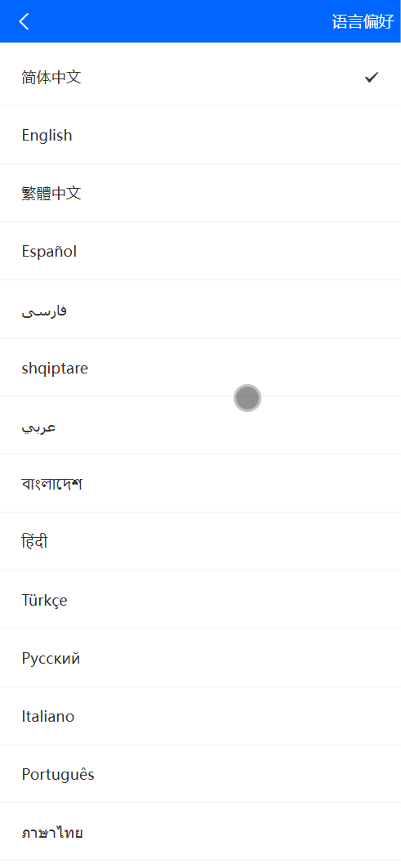Choose Italiano language option

(x=200, y=716)
